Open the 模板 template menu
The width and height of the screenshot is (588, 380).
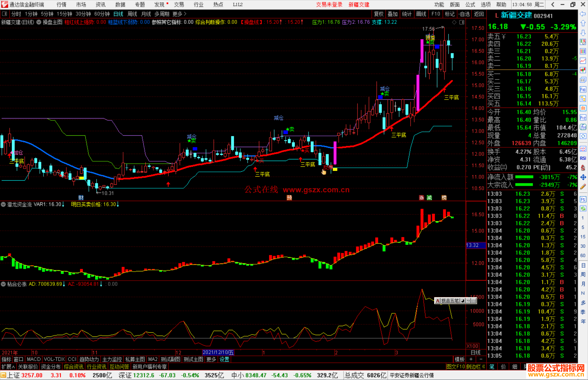pos(460,359)
